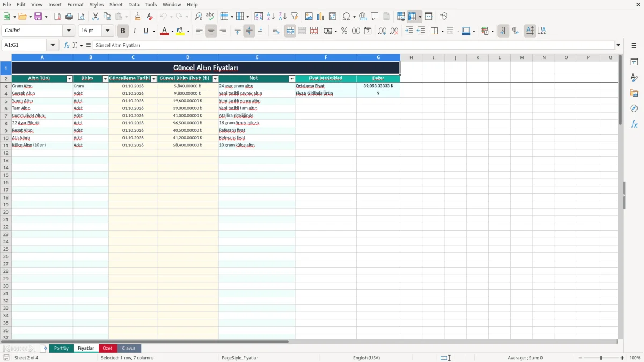Open the sidebar Navigator panel

[634, 108]
